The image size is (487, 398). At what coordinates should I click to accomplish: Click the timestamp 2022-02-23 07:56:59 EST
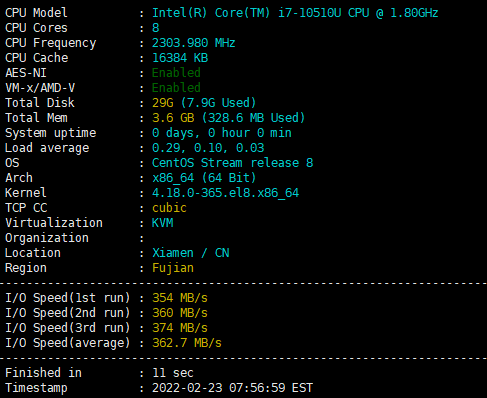[x=232, y=388]
